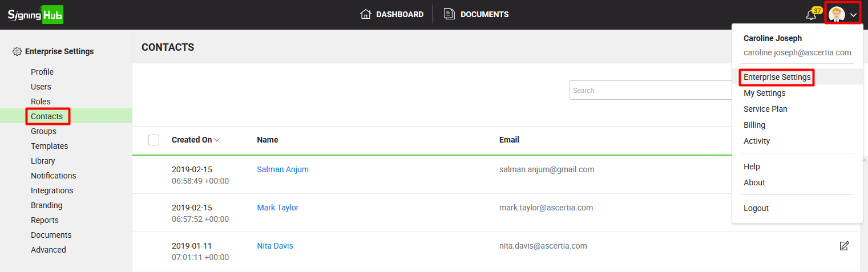Open the Mark Taylor contact link
The height and width of the screenshot is (272, 868).
pos(277,208)
